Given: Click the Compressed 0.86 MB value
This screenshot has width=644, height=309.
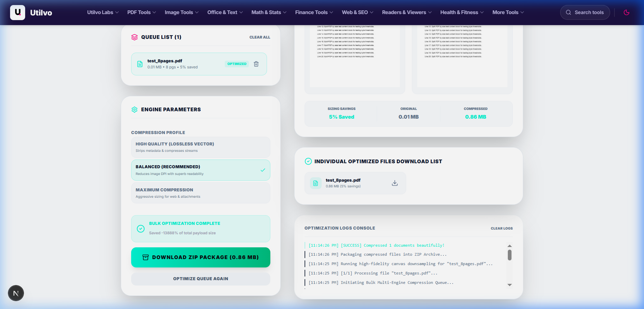Looking at the screenshot, I should pos(476,117).
